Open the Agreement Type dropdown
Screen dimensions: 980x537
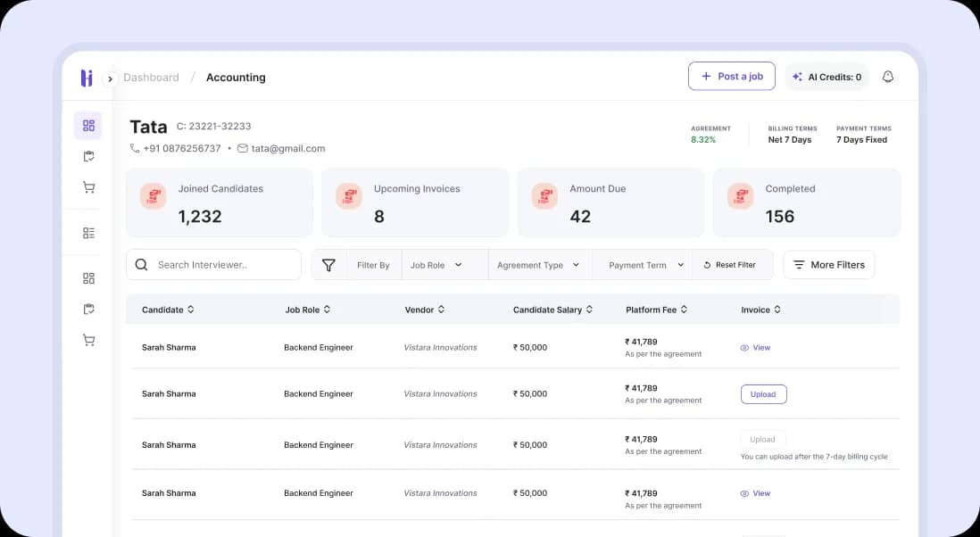[x=538, y=265]
